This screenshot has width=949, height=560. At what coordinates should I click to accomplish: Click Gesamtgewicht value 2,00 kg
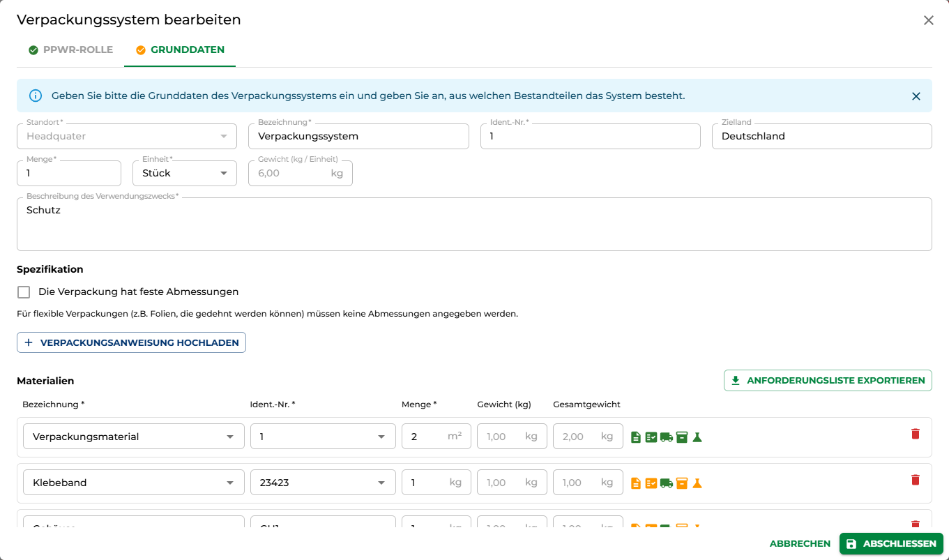pos(588,437)
